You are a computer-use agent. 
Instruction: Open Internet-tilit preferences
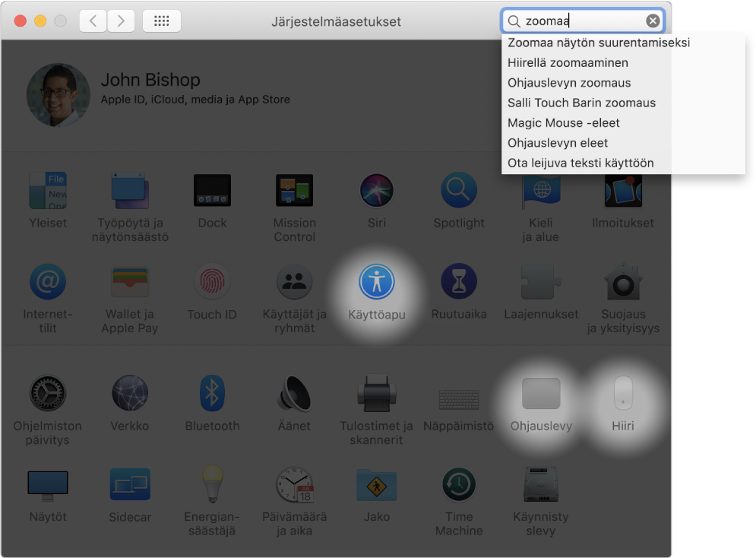[48, 281]
